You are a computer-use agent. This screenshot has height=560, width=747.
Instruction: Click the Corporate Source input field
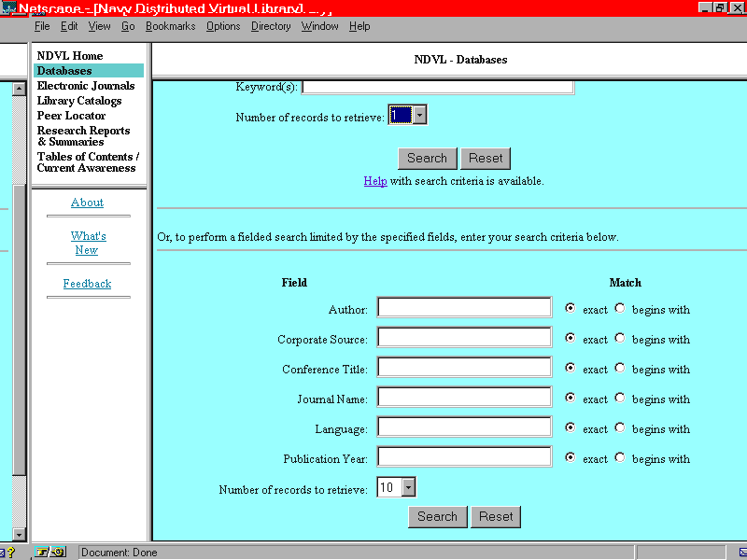(464, 337)
